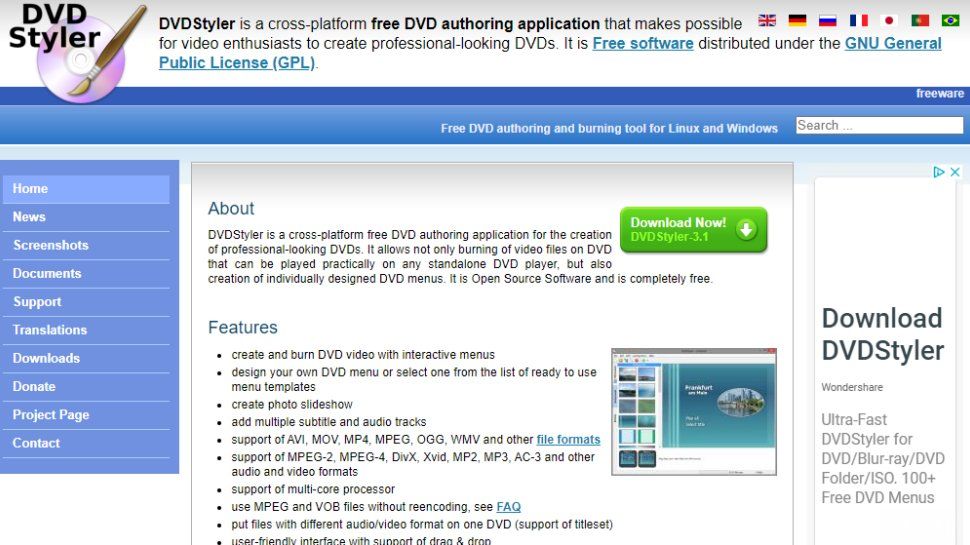This screenshot has height=545, width=970.
Task: Switch language with the French flag
Action: click(859, 20)
